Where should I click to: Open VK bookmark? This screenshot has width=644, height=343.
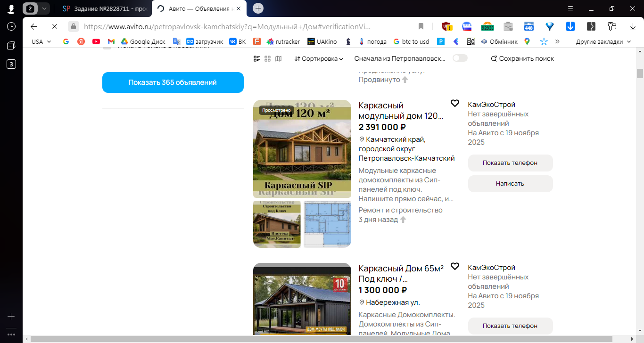click(x=238, y=41)
